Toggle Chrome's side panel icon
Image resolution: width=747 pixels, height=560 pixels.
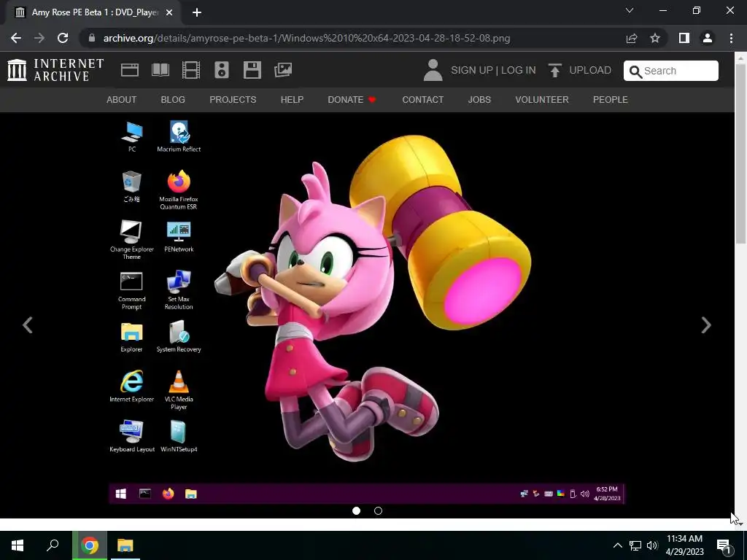coord(684,38)
